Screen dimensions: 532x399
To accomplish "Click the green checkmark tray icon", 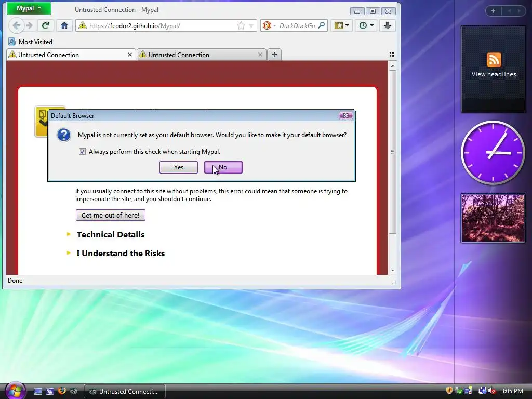I will [458, 391].
